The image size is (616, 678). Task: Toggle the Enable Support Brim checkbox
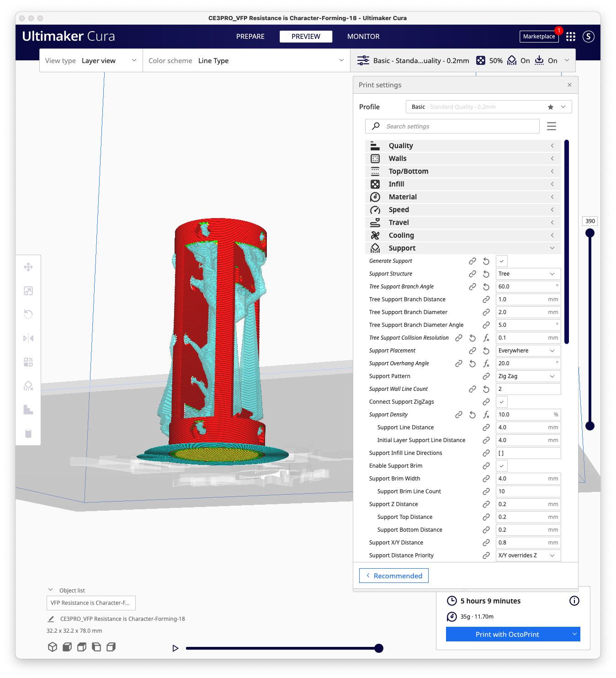coord(502,466)
